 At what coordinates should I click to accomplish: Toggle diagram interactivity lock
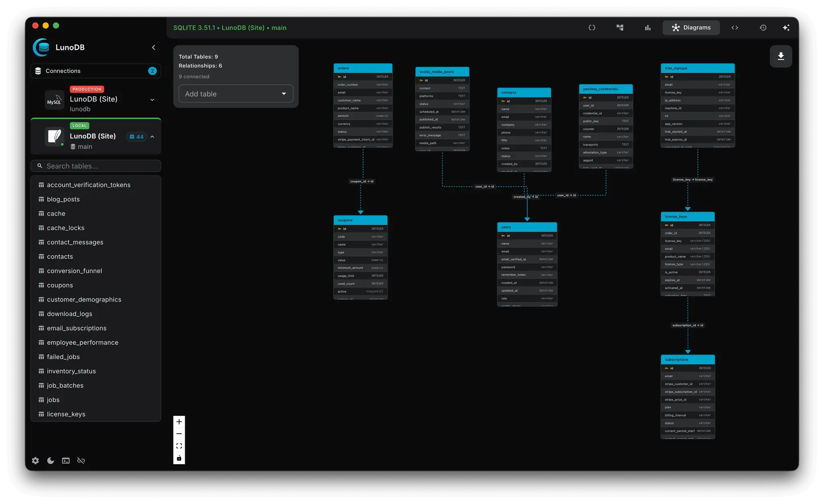pyautogui.click(x=179, y=458)
